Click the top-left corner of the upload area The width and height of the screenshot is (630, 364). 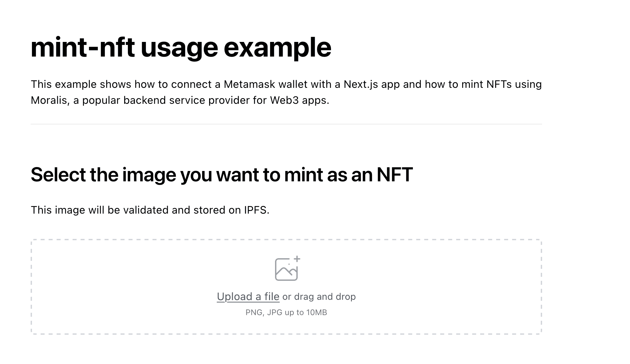(x=33, y=239)
